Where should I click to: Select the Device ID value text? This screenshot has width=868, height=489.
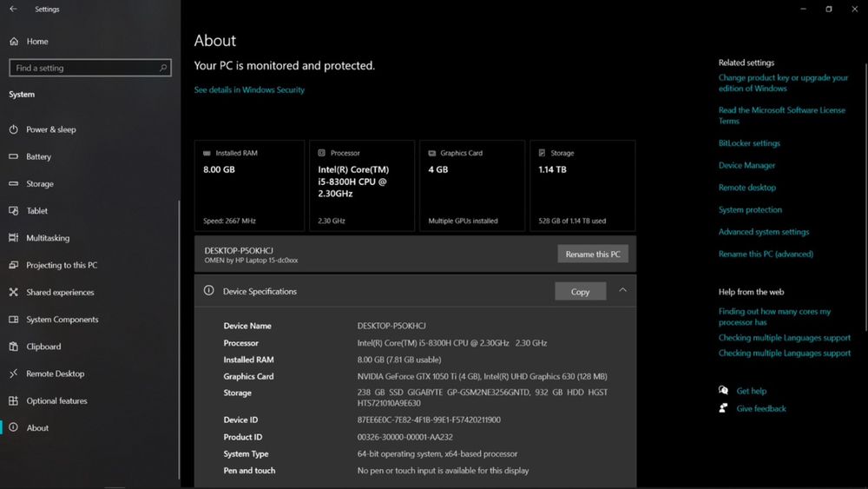(429, 420)
